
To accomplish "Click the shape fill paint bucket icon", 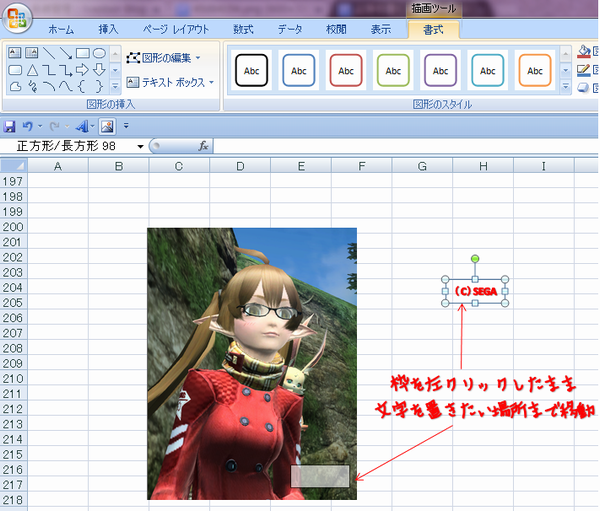I will tap(584, 51).
